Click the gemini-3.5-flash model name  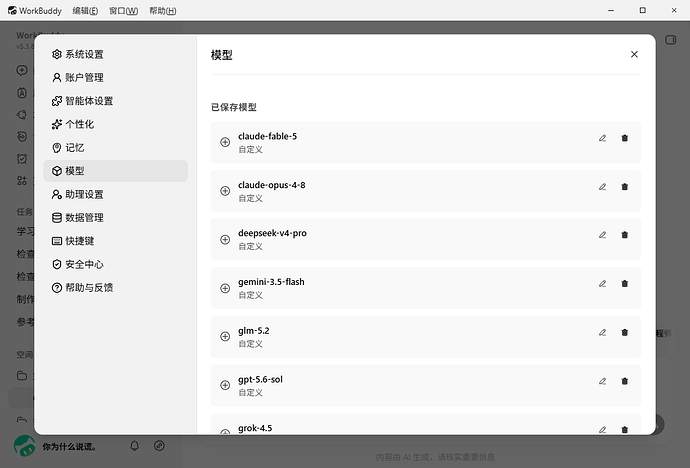pos(271,282)
